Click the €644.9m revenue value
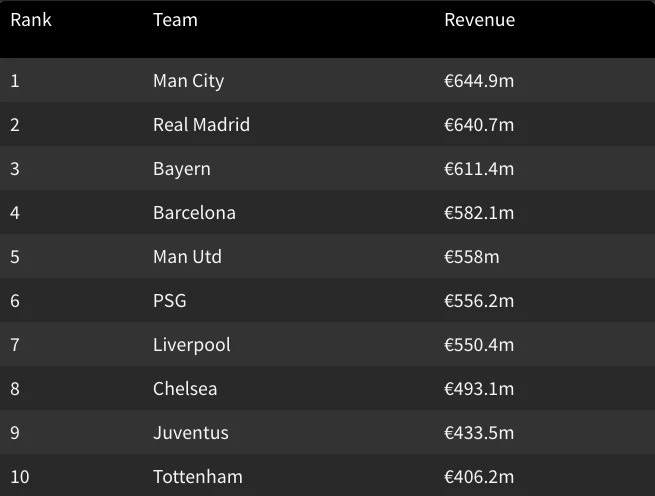 click(479, 81)
